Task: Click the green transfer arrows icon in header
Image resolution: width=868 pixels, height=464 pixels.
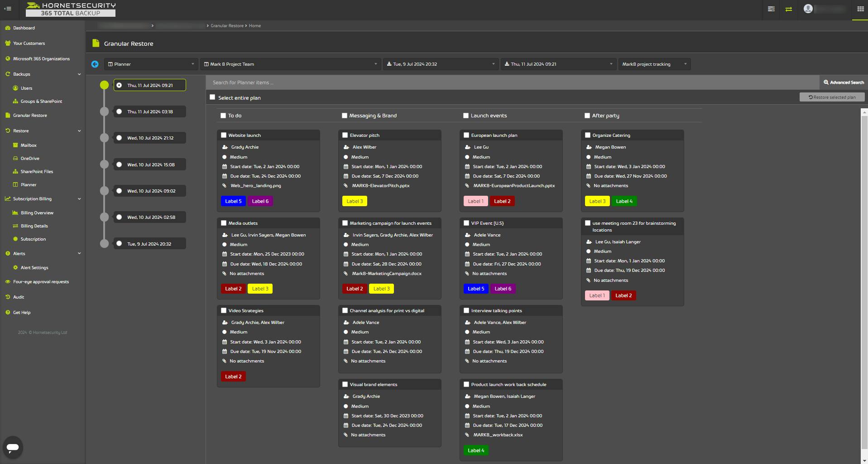Action: pos(789,9)
